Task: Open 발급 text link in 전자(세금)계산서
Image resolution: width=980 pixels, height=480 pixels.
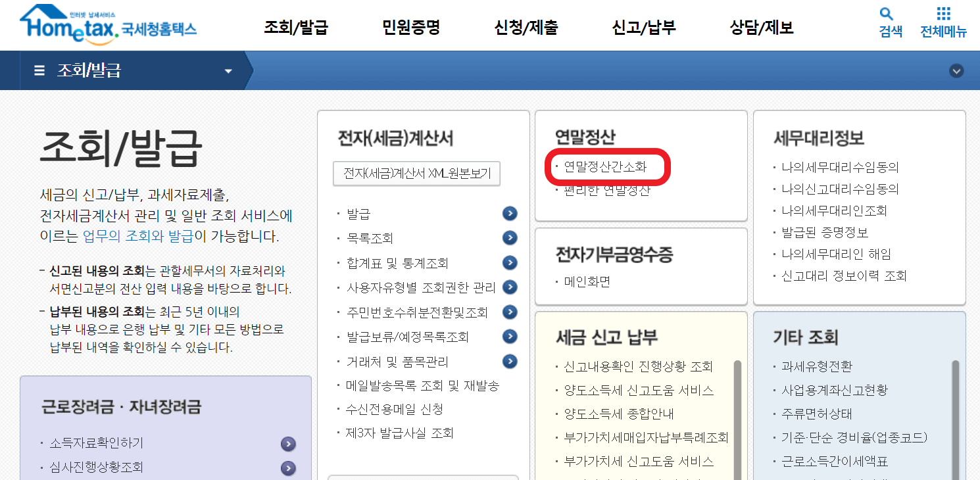Action: (x=358, y=214)
